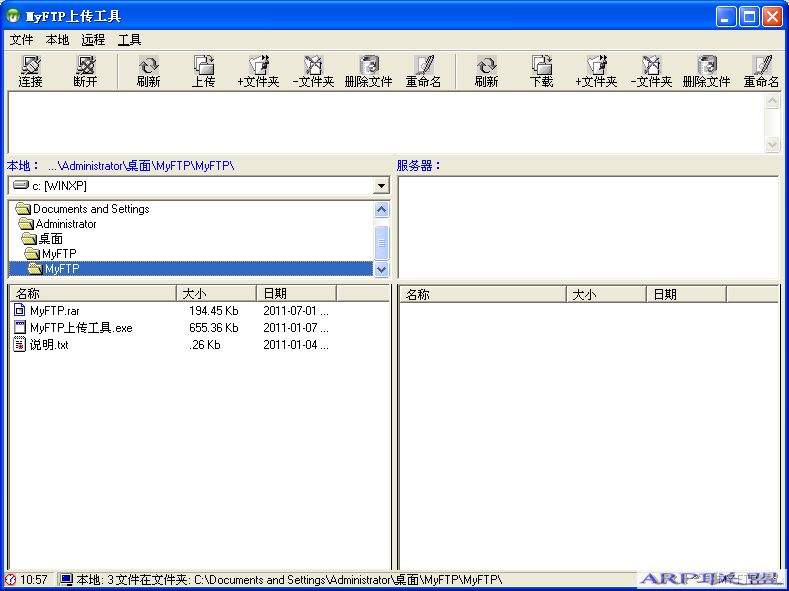Click inside the connection log text area
The height and width of the screenshot is (591, 789).
pos(386,123)
